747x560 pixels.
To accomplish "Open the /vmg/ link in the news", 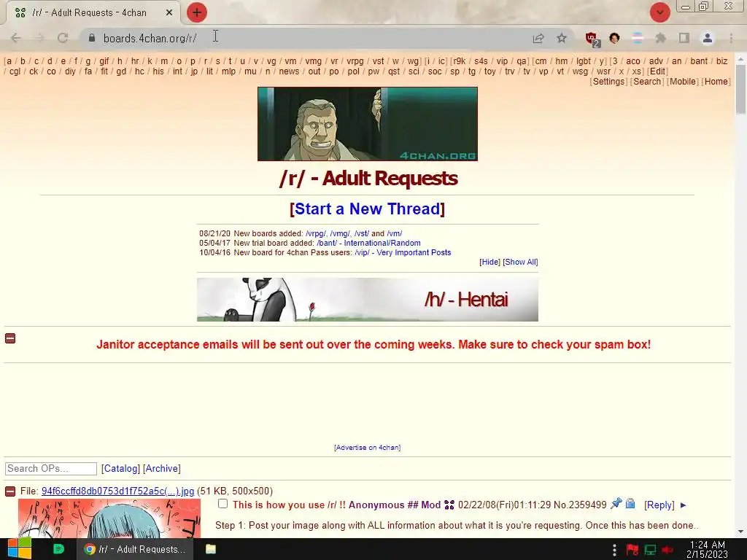I will point(340,233).
